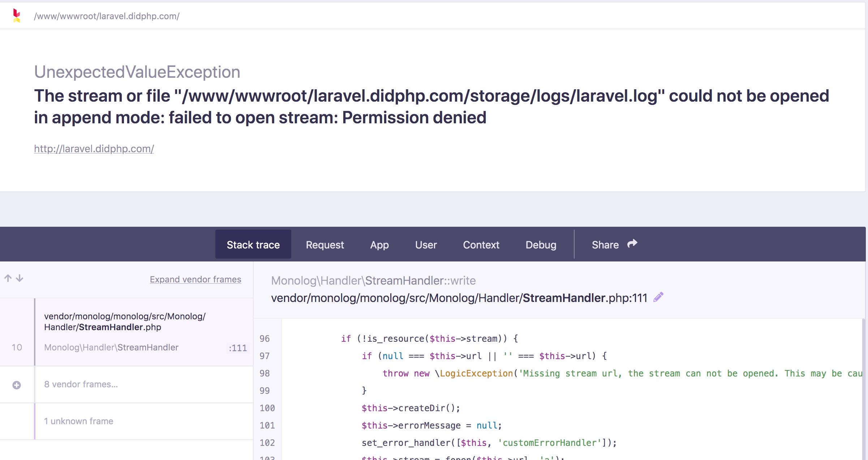Open the User tab
This screenshot has width=868, height=460.
pyautogui.click(x=426, y=245)
